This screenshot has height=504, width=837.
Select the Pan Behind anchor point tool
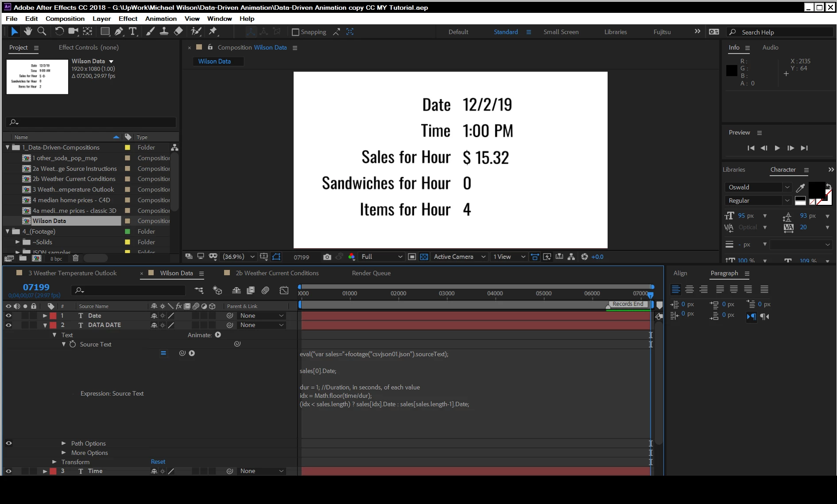click(88, 31)
